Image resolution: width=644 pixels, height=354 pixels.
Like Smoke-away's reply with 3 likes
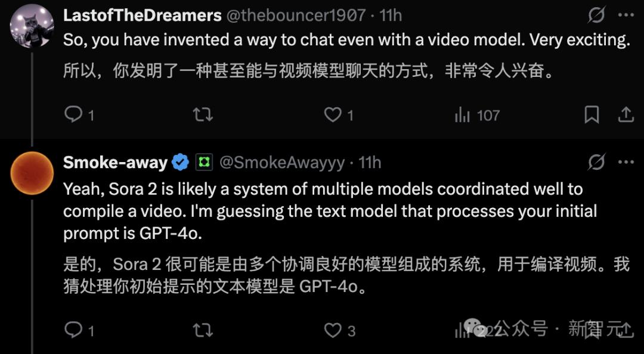339,331
